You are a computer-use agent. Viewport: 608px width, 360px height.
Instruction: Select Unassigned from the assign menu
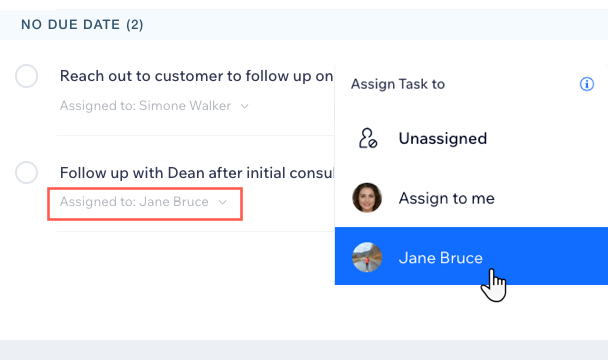click(x=471, y=138)
